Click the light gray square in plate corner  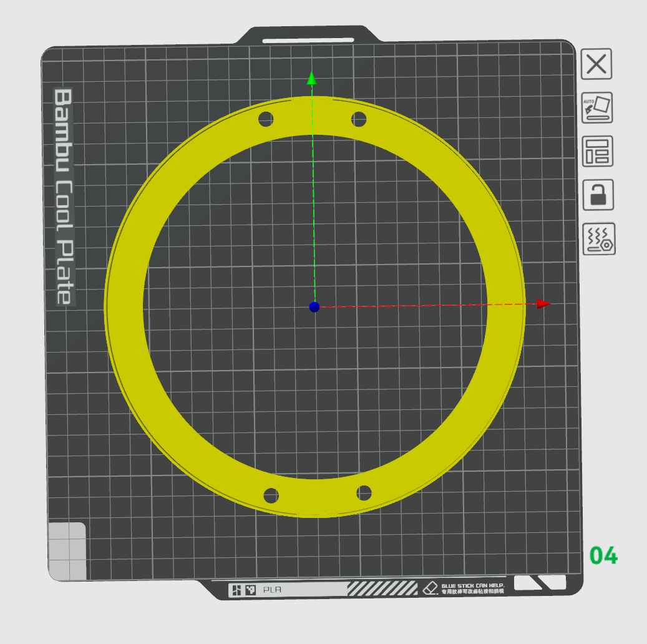67,550
